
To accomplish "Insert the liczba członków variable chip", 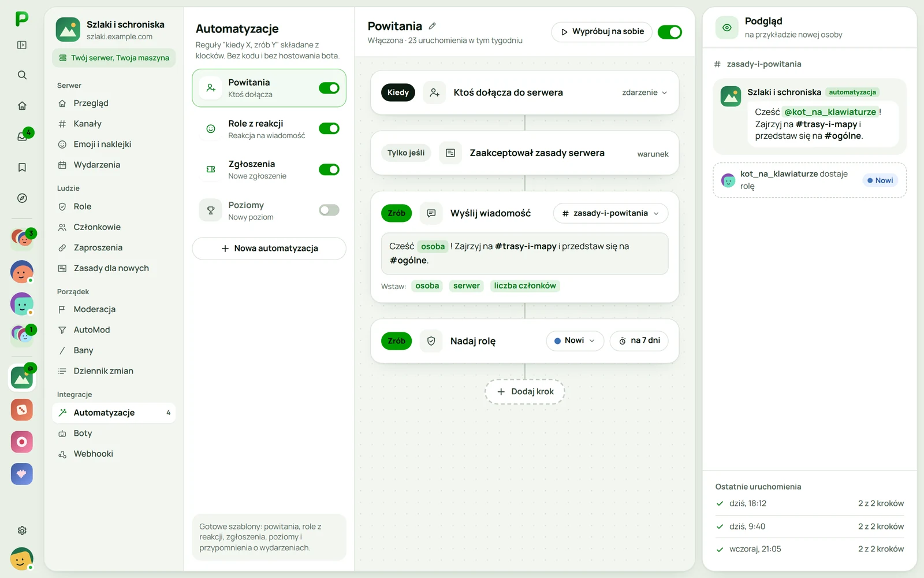I will click(x=525, y=286).
